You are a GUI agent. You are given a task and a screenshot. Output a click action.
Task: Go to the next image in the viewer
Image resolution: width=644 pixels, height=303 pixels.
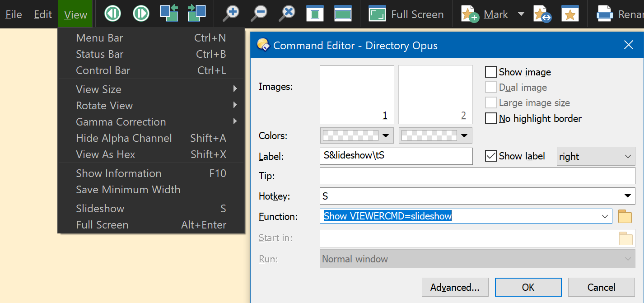coord(141,14)
